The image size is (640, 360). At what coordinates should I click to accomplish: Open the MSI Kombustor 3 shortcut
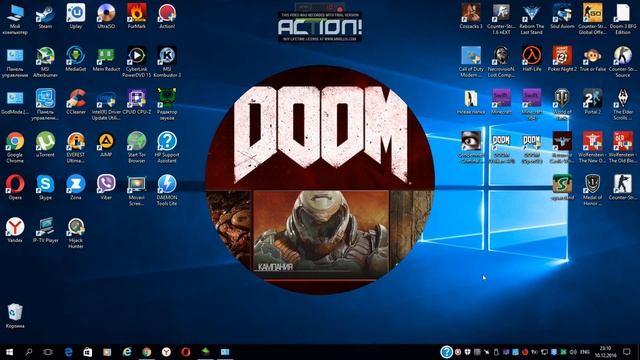click(167, 62)
